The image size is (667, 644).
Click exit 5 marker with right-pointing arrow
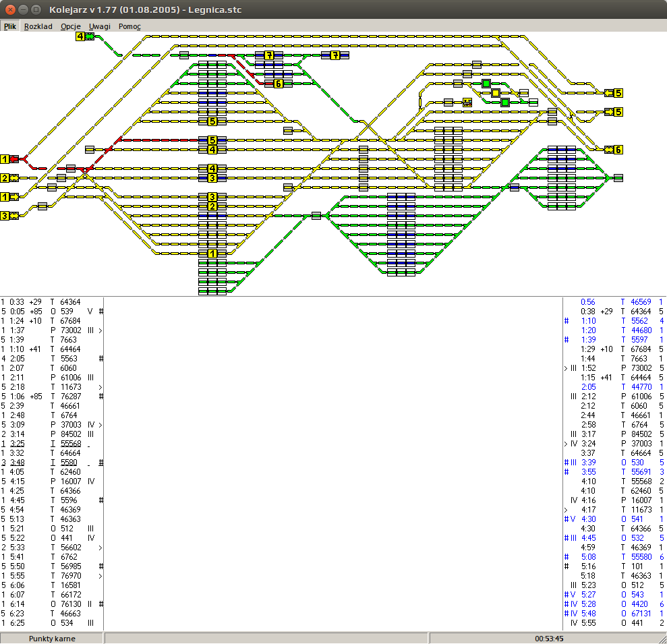(x=614, y=112)
